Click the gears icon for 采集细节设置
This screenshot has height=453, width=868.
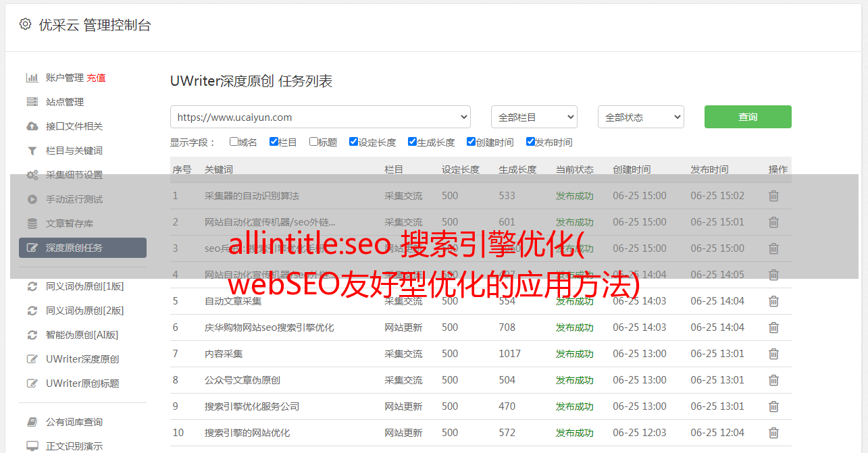[x=32, y=175]
